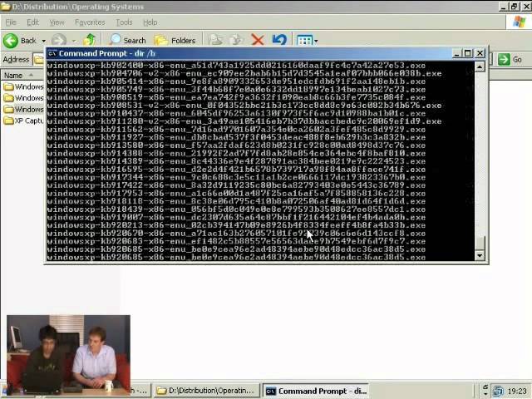
Task: Click the kb902400 file line in console
Action: tap(236, 66)
